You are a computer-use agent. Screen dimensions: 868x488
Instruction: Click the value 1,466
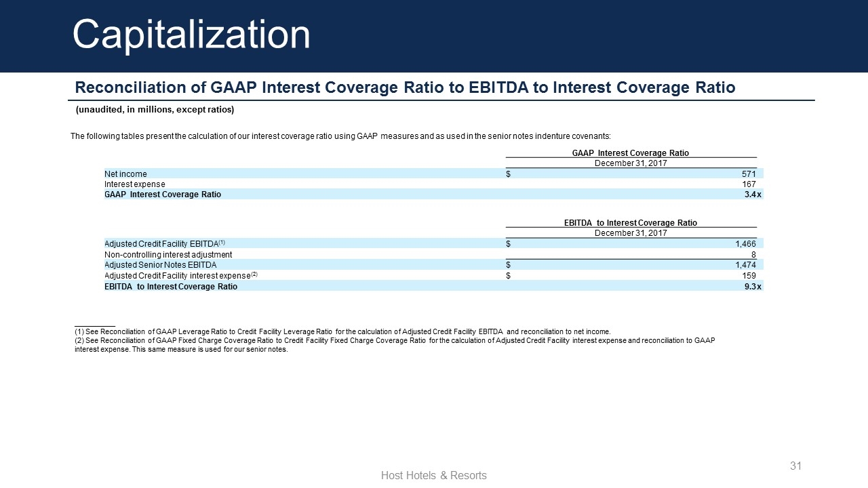746,243
